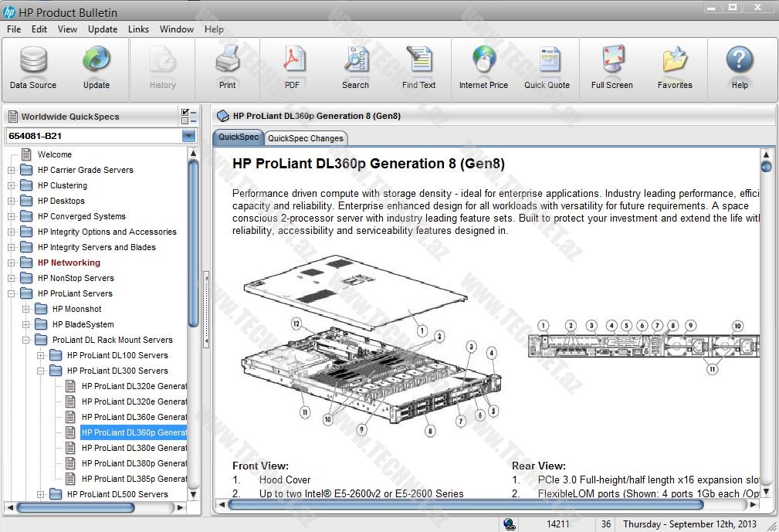Open Favorites from the toolbar
779x532 pixels.
click(675, 67)
